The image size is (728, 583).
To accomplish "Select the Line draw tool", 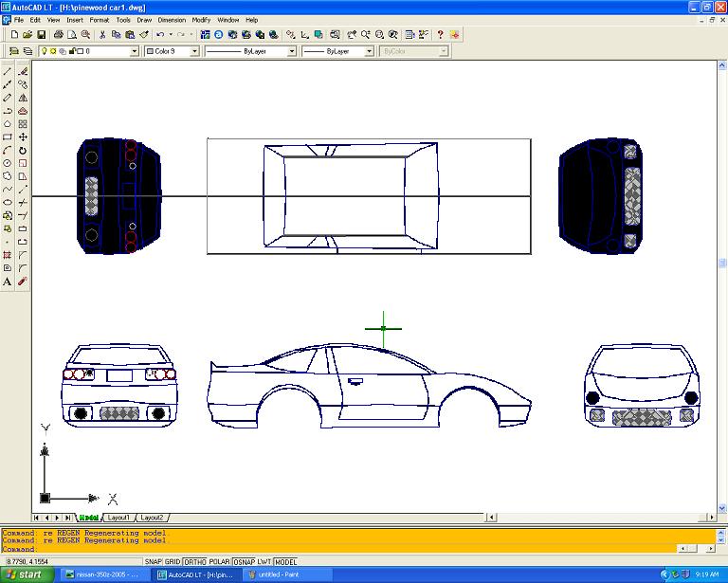I will 8,71.
